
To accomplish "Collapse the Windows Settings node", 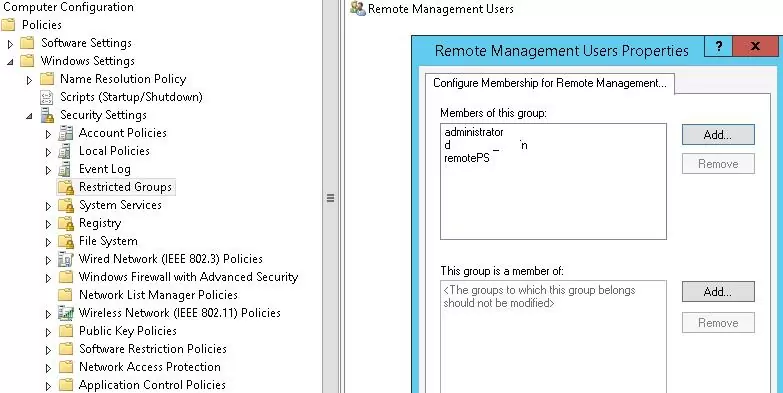I will click(10, 62).
